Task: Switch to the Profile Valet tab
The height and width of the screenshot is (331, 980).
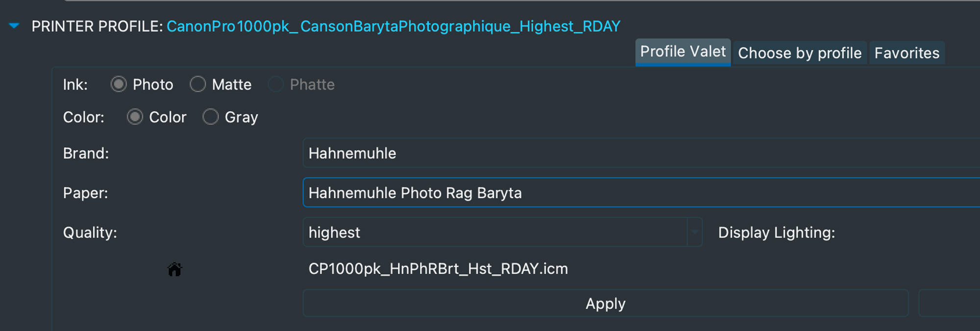Action: pos(683,52)
